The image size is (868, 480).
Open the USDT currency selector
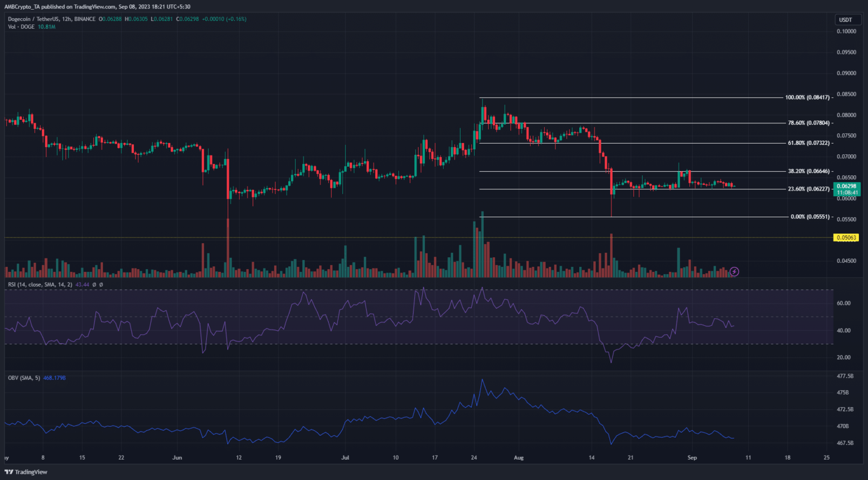pyautogui.click(x=845, y=20)
